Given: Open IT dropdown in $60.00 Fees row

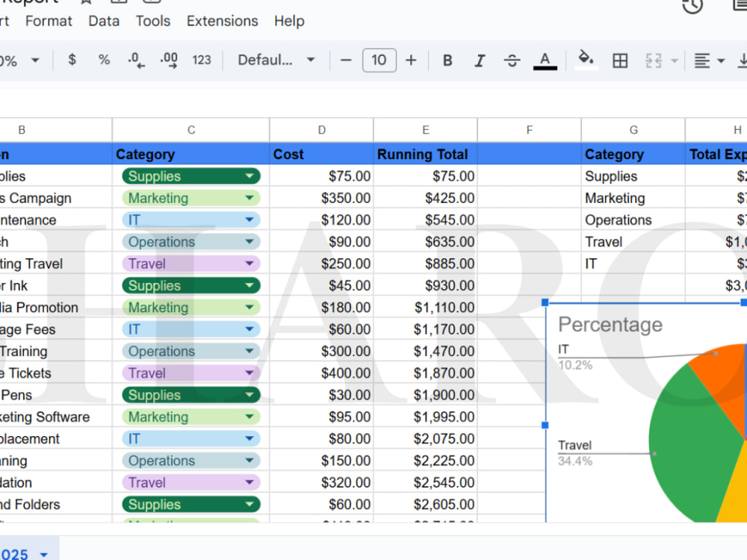Looking at the screenshot, I should 249,329.
